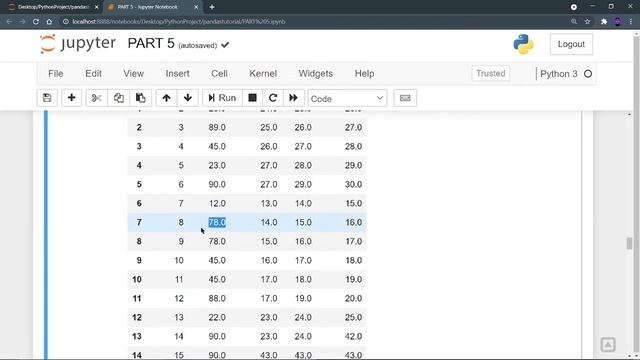Reload the browser page
Image resolution: width=640 pixels, height=360 pixels.
point(36,22)
